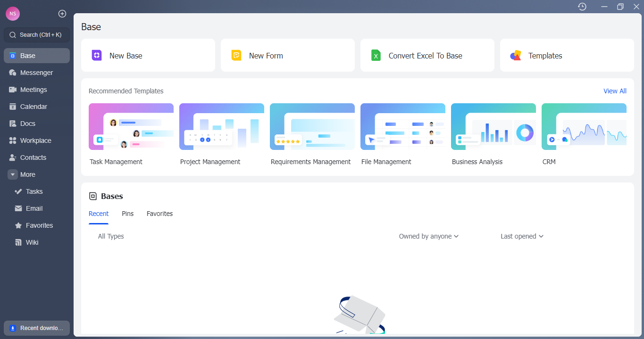This screenshot has height=339, width=644.
Task: Open Docs from the sidebar
Action: tap(37, 124)
